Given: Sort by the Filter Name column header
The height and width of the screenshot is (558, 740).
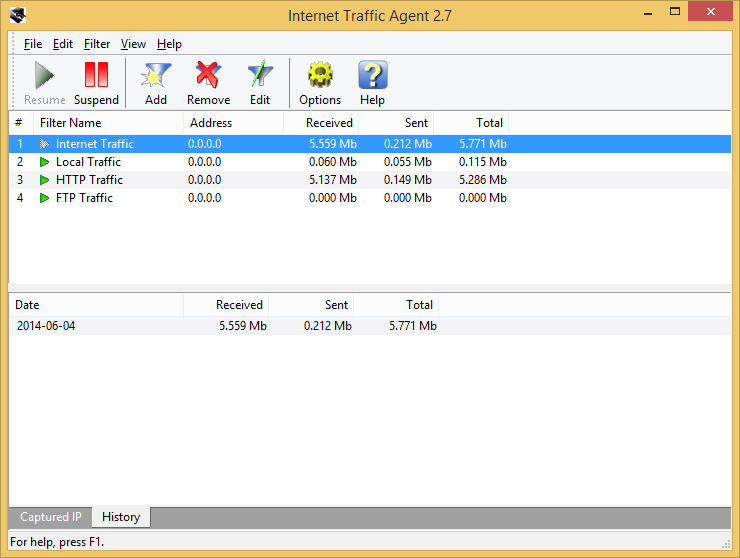Looking at the screenshot, I should coord(108,123).
